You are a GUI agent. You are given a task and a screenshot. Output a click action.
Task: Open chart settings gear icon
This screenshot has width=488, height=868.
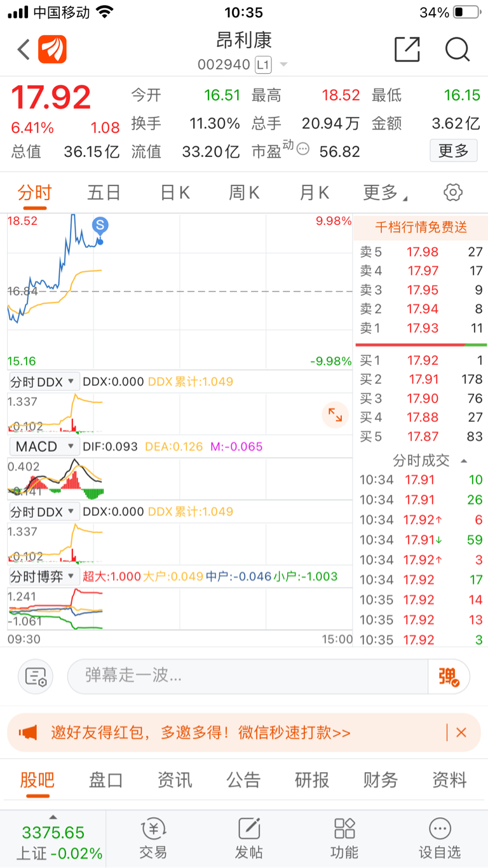point(453,192)
